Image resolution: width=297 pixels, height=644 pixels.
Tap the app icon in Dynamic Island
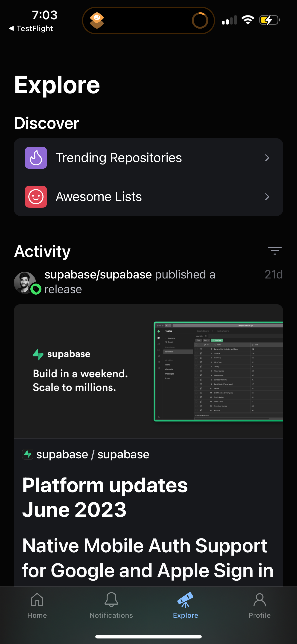(x=97, y=20)
